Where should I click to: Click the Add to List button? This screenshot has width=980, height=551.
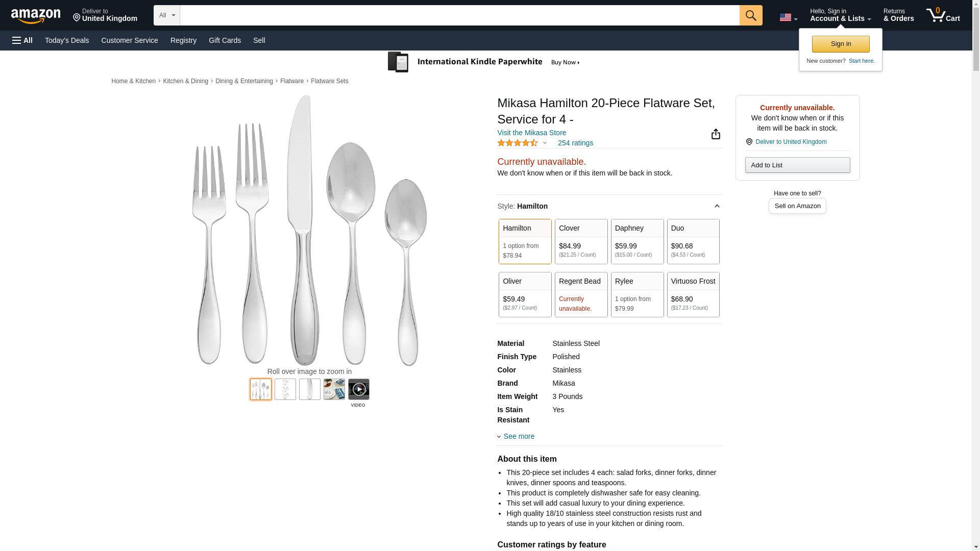click(x=797, y=165)
